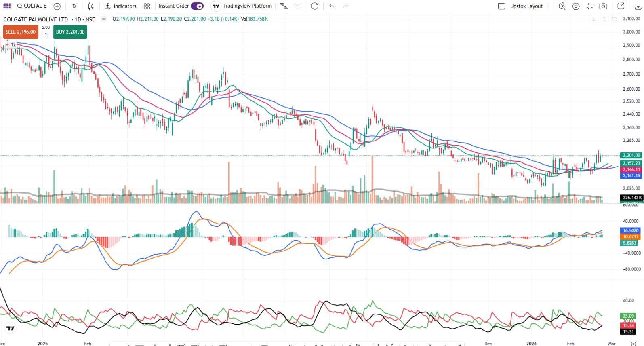Click the 3,100.00 price scale label

point(631,19)
